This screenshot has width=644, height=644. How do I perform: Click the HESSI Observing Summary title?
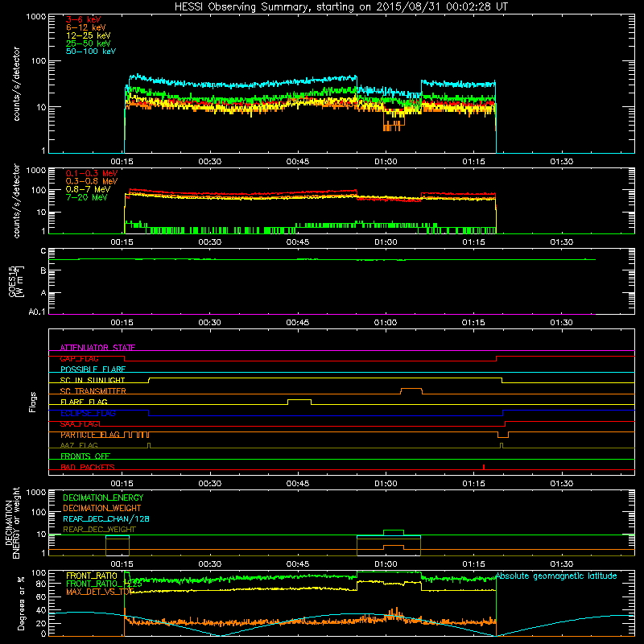(341, 7)
